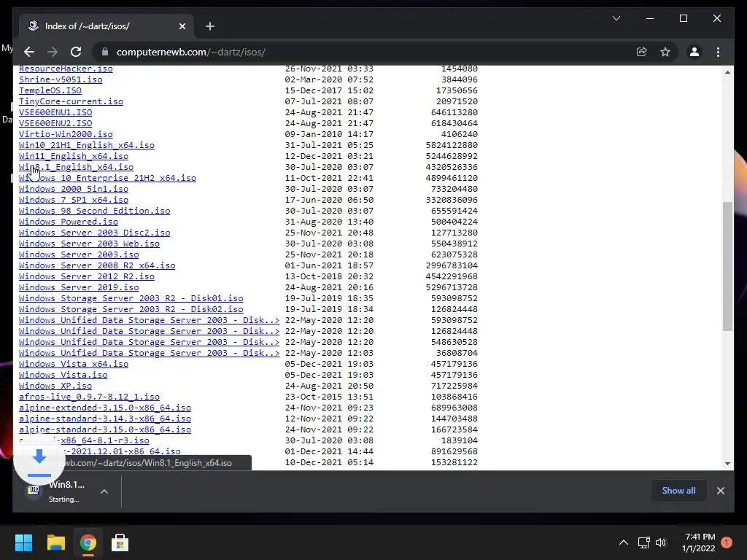
Task: Open notification badge in taskbar
Action: point(727,542)
